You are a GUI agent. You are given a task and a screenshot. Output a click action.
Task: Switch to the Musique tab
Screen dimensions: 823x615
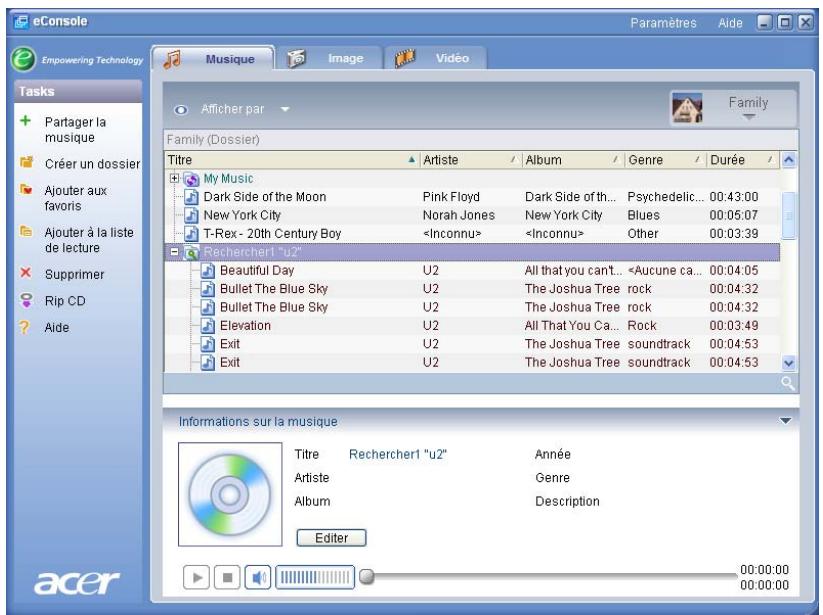pyautogui.click(x=213, y=59)
